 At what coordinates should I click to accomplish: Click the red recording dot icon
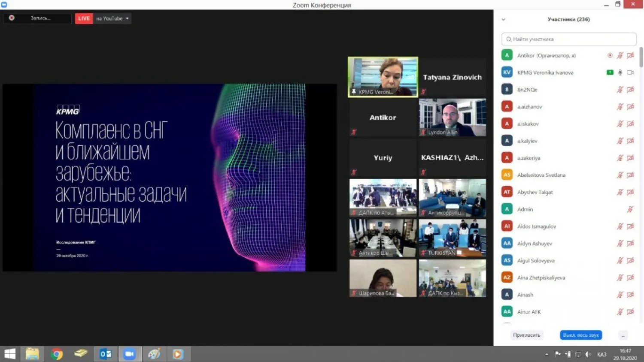pyautogui.click(x=12, y=18)
